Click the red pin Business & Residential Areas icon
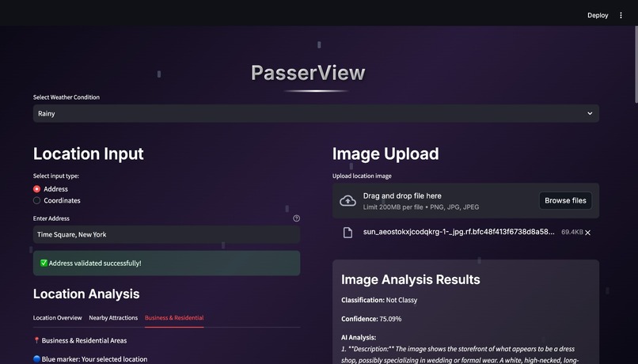 [36, 340]
